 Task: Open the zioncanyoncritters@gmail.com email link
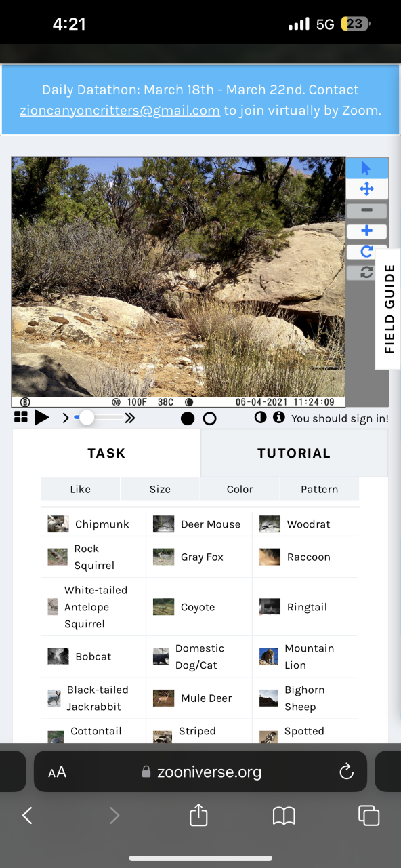pyautogui.click(x=120, y=111)
